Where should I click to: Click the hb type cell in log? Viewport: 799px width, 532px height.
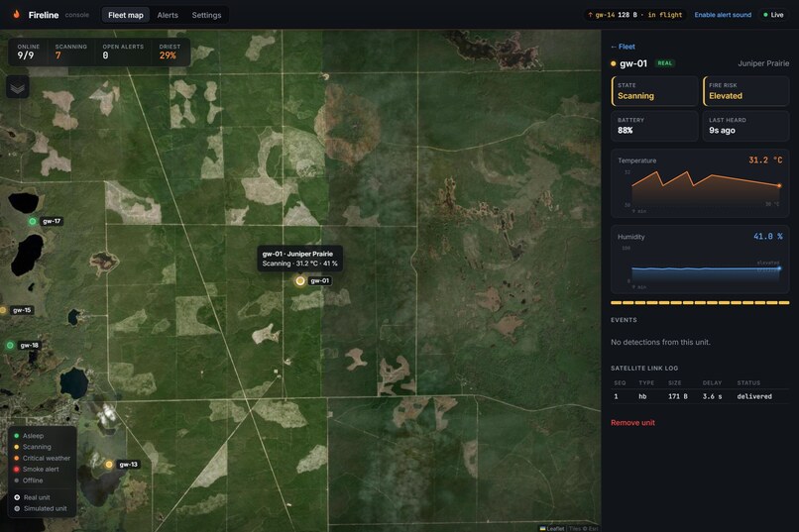[642, 396]
